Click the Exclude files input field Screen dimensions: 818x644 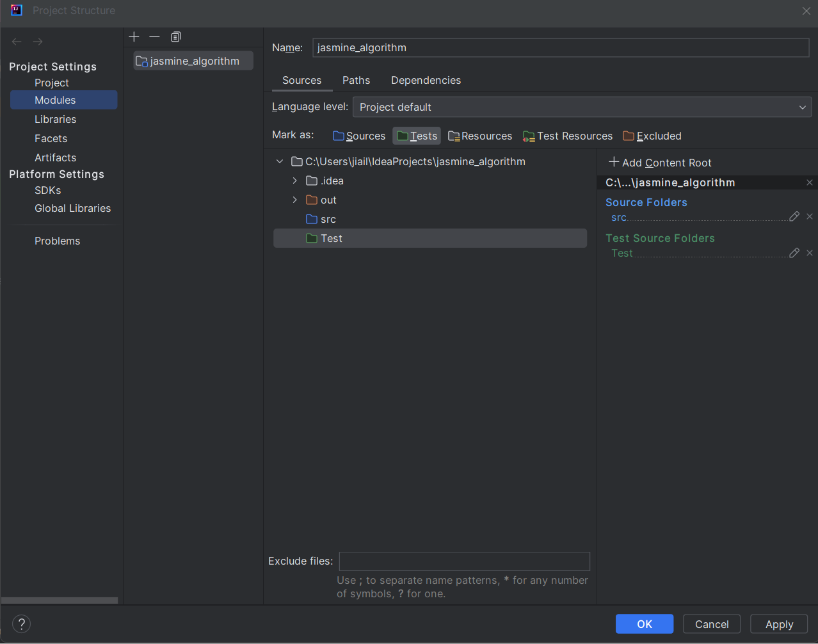464,561
